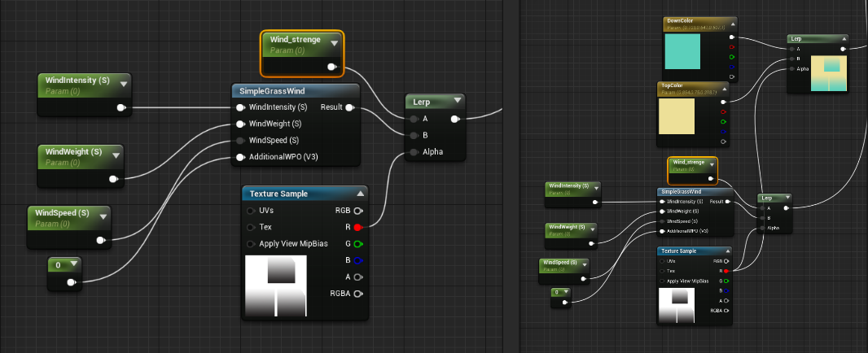The width and height of the screenshot is (868, 353).
Task: Collapse the DownColor node using its arrow
Action: 733,24
